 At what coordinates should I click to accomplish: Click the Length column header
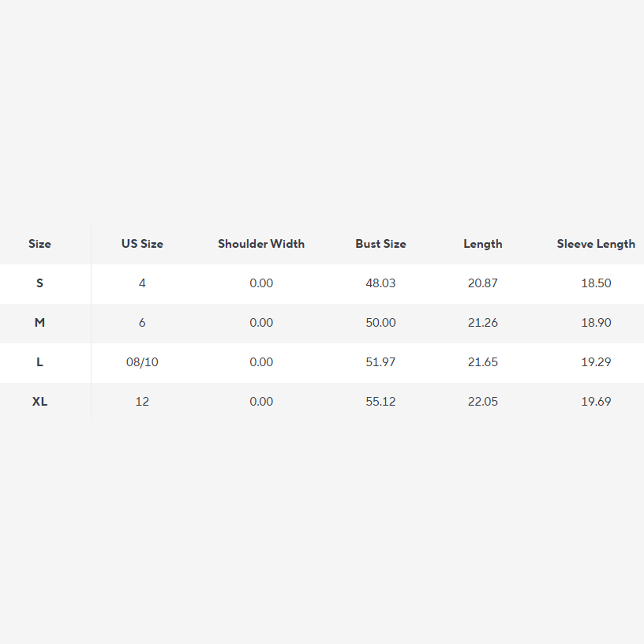pos(483,244)
